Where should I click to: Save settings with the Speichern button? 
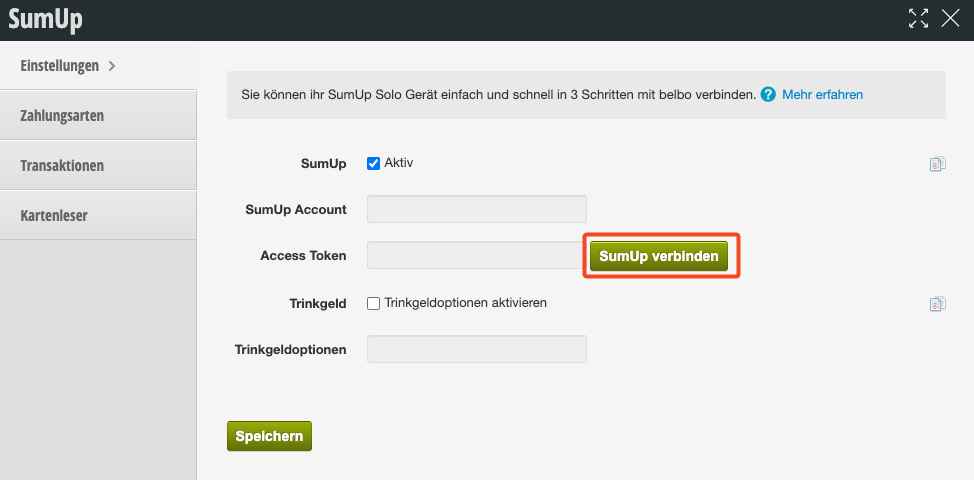click(x=269, y=436)
